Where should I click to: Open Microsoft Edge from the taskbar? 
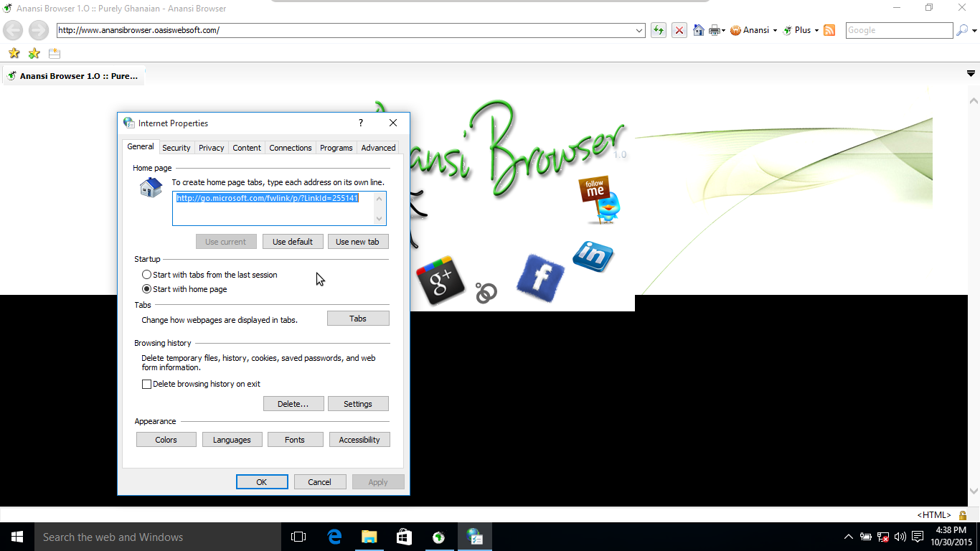click(x=334, y=537)
